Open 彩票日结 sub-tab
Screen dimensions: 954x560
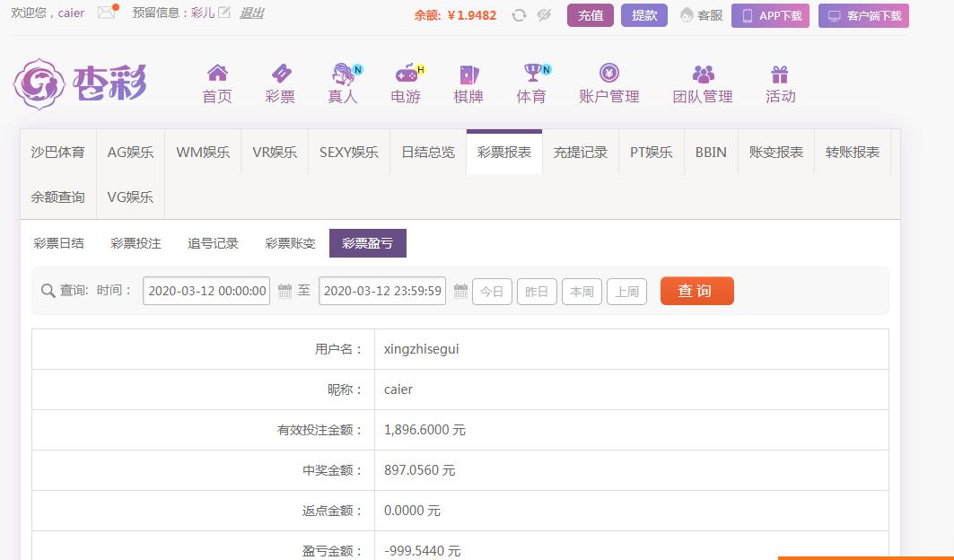tap(58, 243)
